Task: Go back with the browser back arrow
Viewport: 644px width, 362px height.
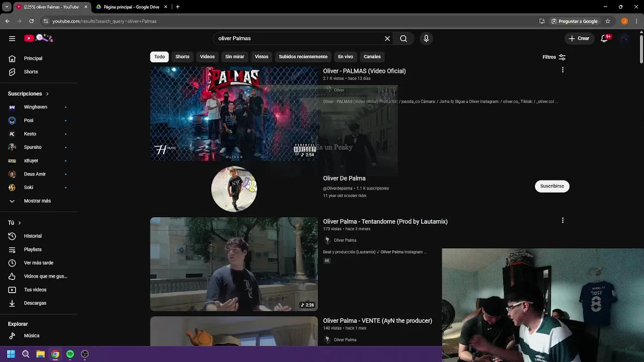Action: [7, 21]
